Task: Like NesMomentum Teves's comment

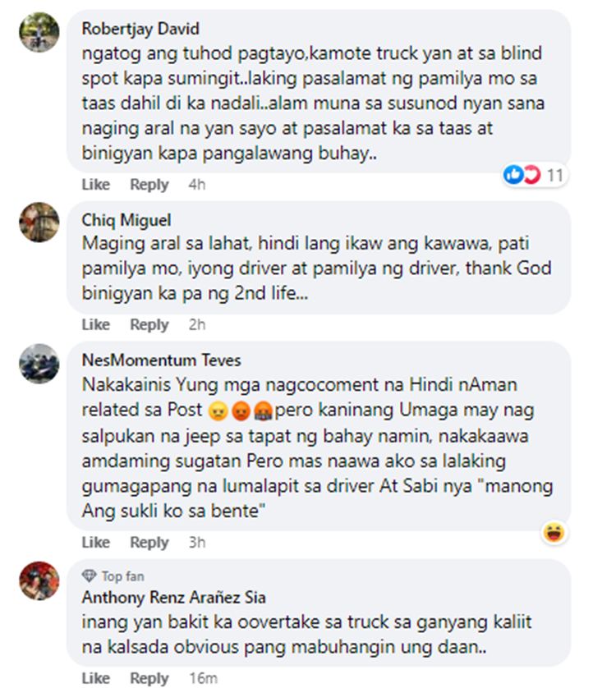Action: pyautogui.click(x=96, y=543)
